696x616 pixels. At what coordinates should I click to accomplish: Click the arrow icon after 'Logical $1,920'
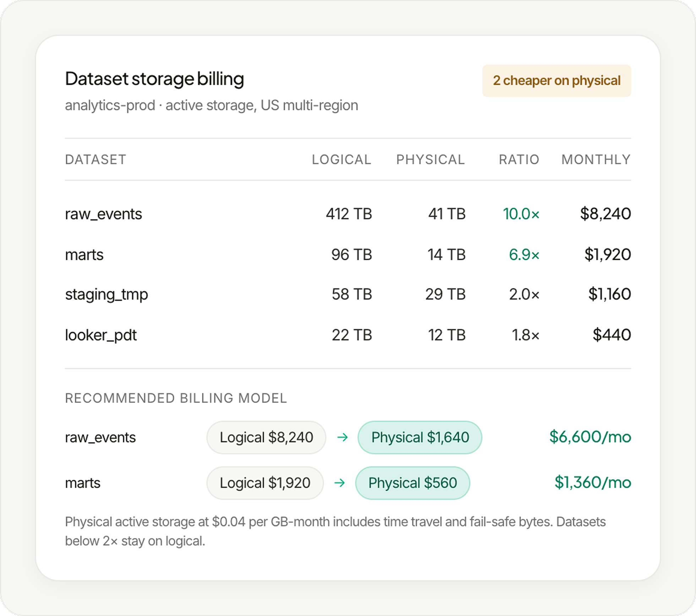click(x=339, y=483)
